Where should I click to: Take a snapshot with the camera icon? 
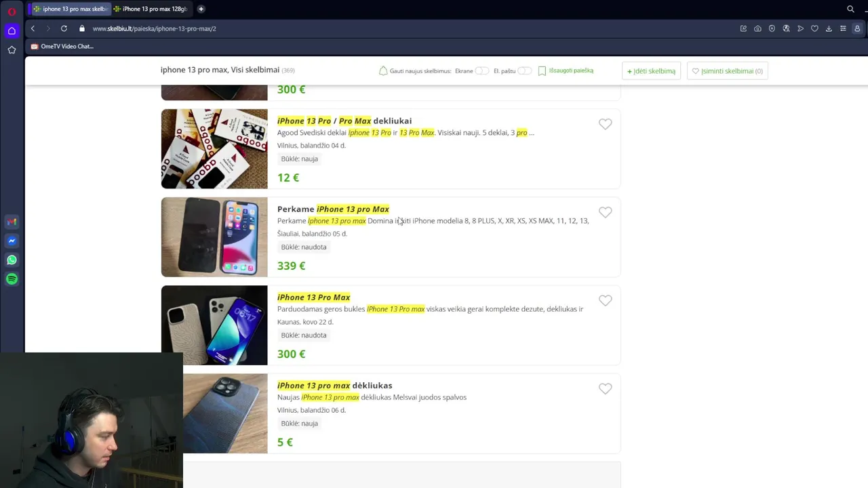[757, 28]
